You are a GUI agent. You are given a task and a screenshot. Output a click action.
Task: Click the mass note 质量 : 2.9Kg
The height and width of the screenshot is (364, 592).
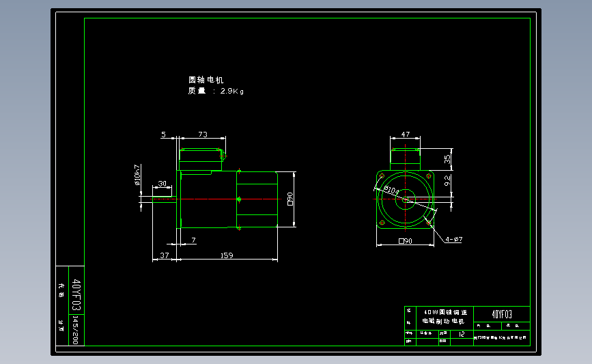pos(216,91)
